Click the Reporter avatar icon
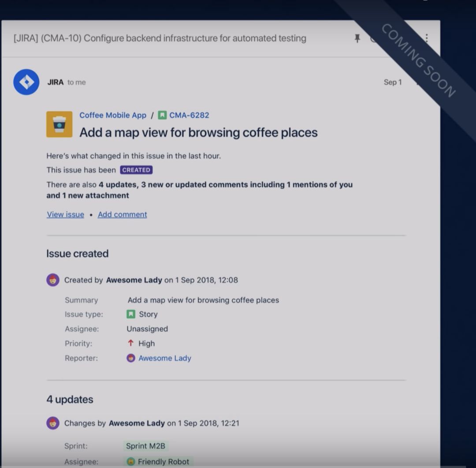This screenshot has height=468, width=476. 131,358
